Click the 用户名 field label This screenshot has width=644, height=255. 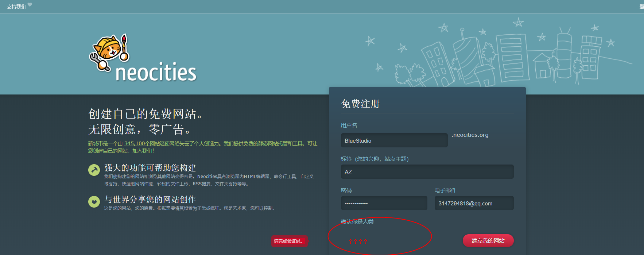point(349,125)
